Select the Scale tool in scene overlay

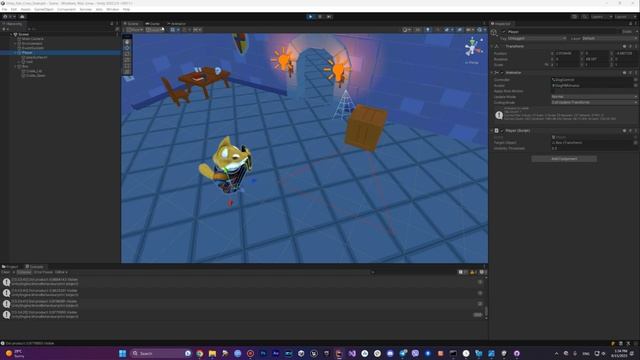127,60
